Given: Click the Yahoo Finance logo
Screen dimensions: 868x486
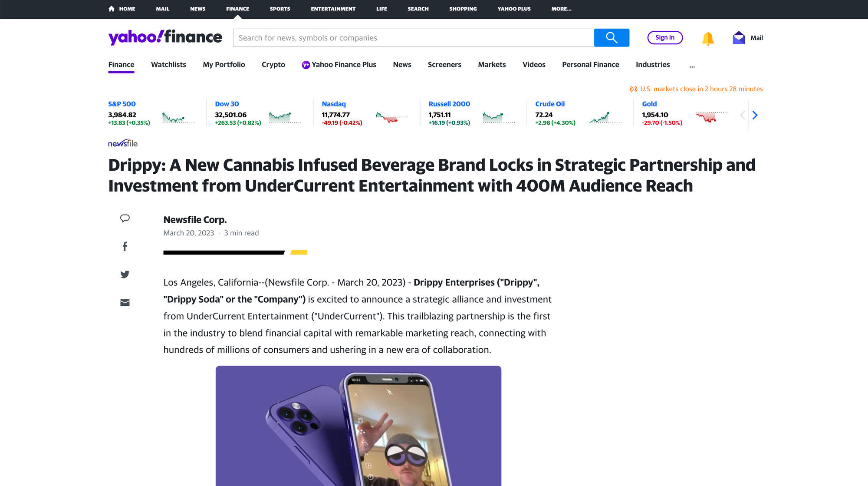Looking at the screenshot, I should tap(165, 37).
